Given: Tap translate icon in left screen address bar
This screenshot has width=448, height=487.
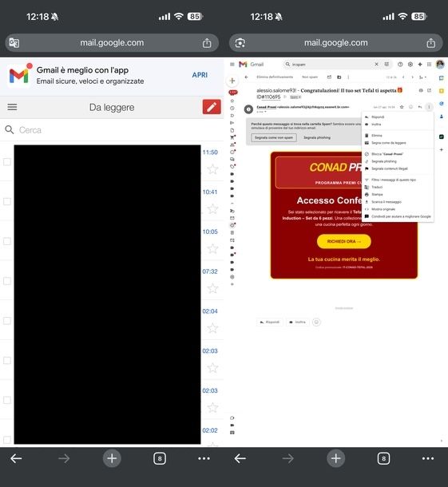Looking at the screenshot, I should [x=14, y=43].
